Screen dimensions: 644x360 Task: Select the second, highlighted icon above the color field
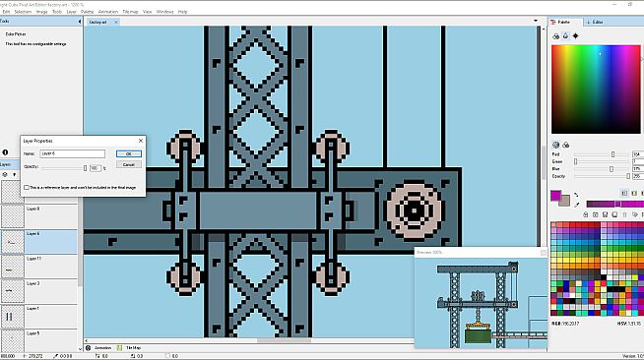click(x=566, y=36)
